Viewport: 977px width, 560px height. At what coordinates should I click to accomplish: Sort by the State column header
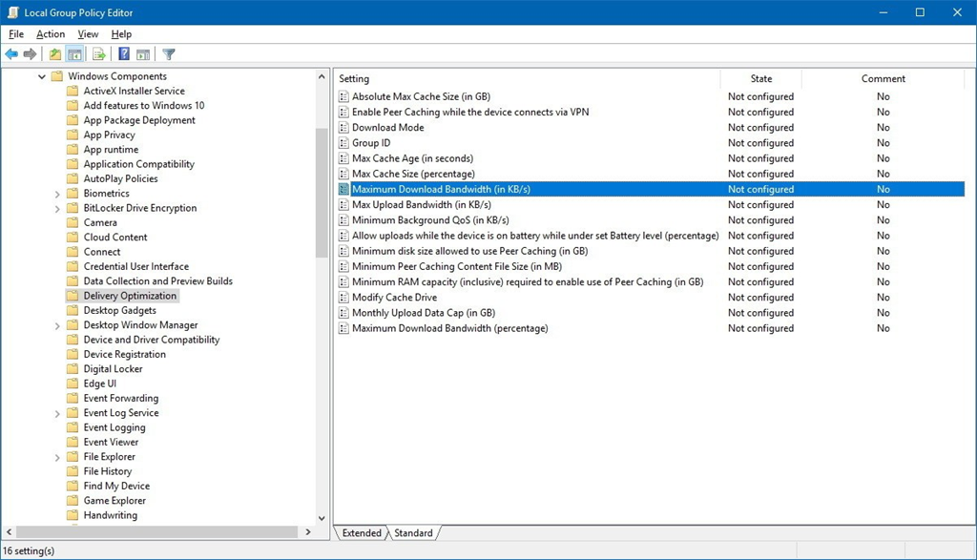pos(760,78)
